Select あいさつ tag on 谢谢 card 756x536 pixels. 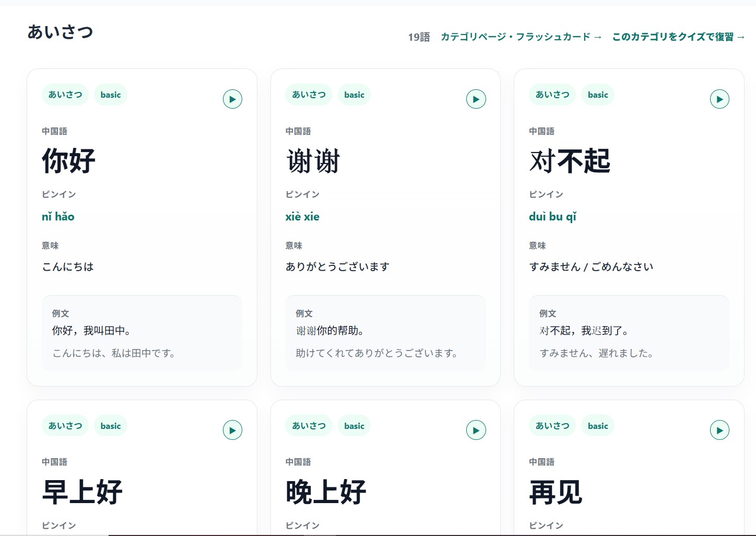(x=309, y=95)
